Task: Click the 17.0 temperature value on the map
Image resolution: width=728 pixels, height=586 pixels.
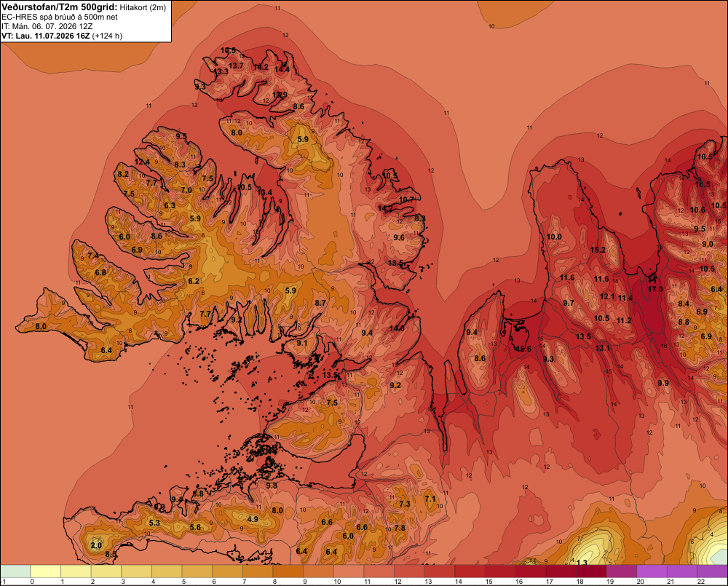Action: pyautogui.click(x=655, y=289)
